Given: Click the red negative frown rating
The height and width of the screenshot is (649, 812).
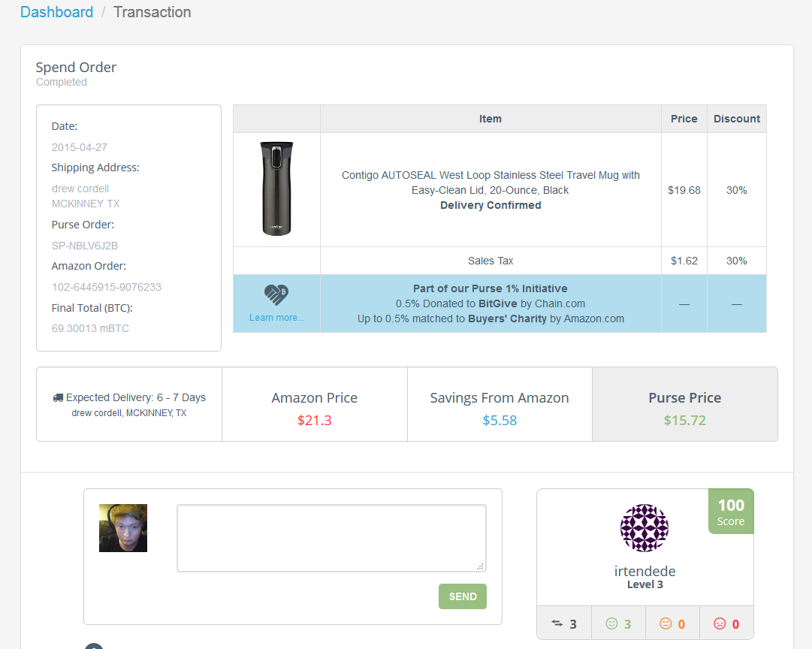Looking at the screenshot, I should (x=720, y=623).
